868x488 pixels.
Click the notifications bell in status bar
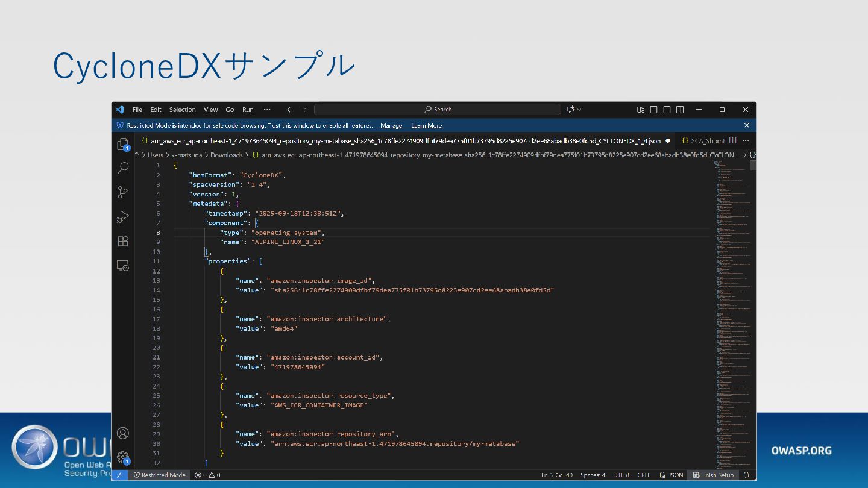point(746,475)
